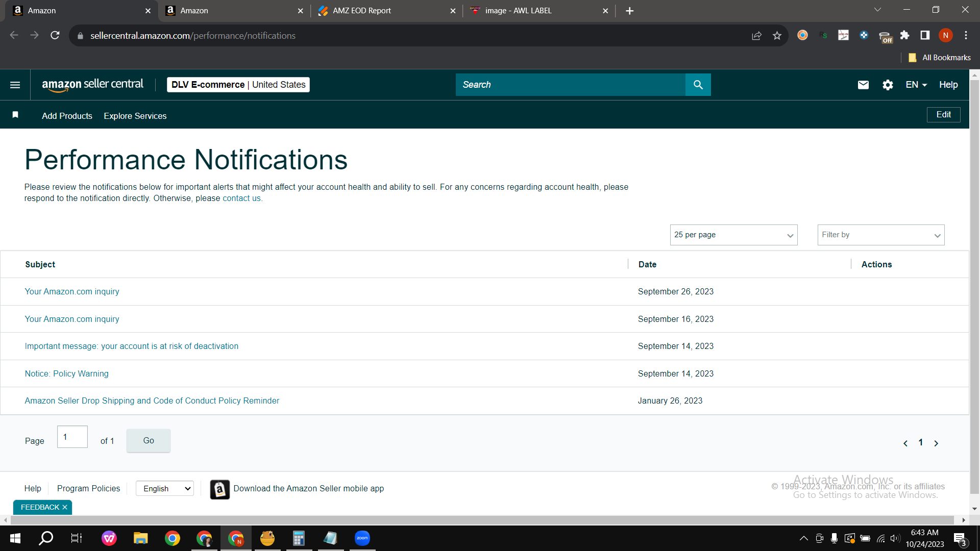980x551 pixels.
Task: Open File Explorer from the taskbar
Action: point(140,538)
